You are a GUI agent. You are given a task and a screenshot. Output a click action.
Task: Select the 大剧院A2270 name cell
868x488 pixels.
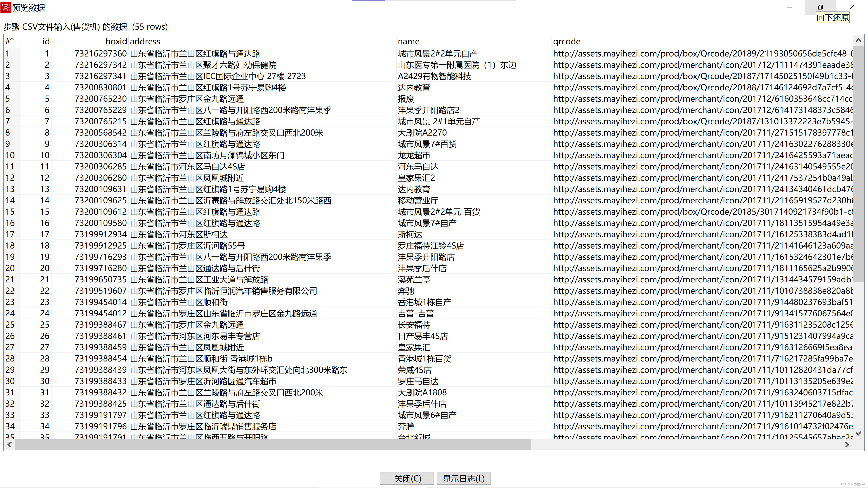coord(422,133)
